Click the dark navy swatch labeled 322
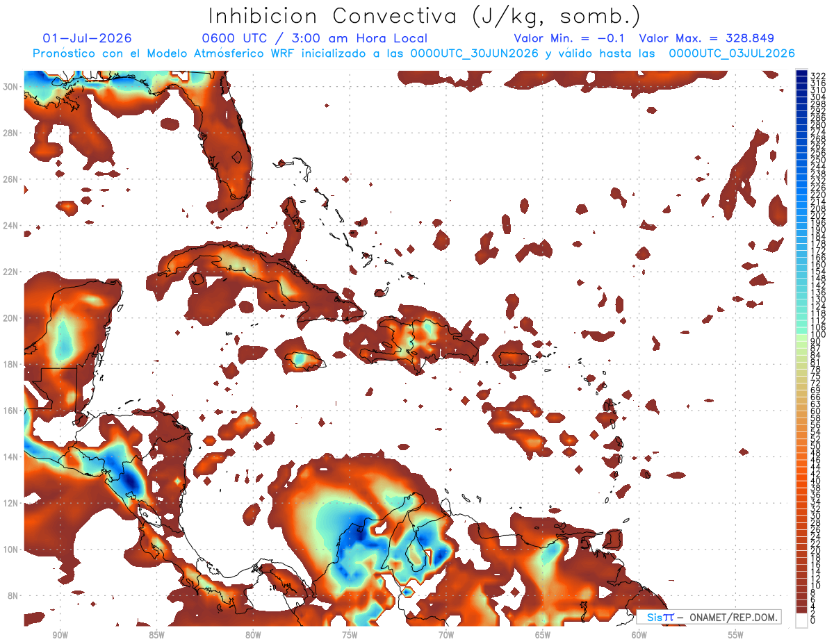This screenshot has width=834, height=644. [x=802, y=74]
